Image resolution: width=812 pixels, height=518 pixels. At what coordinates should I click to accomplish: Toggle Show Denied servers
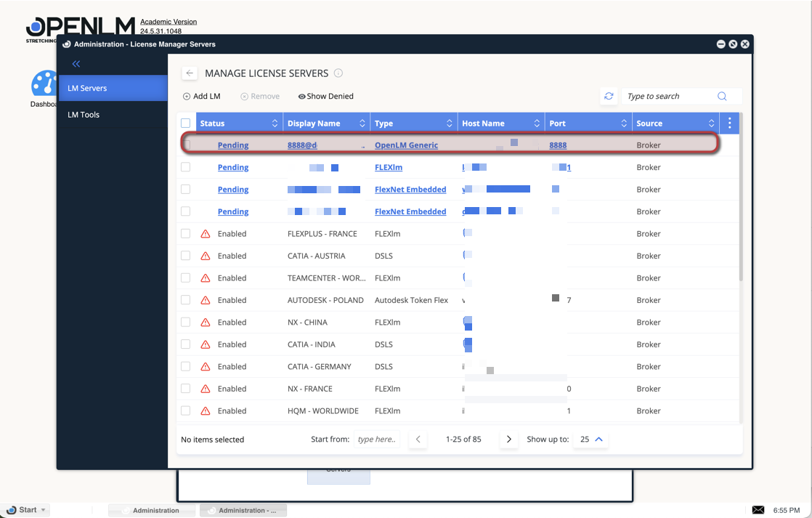pos(325,96)
